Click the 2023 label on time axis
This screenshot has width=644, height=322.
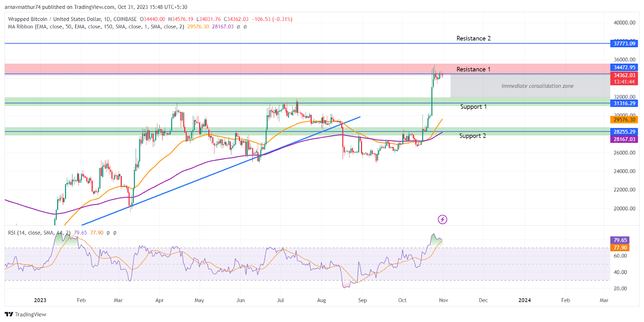pos(40,300)
